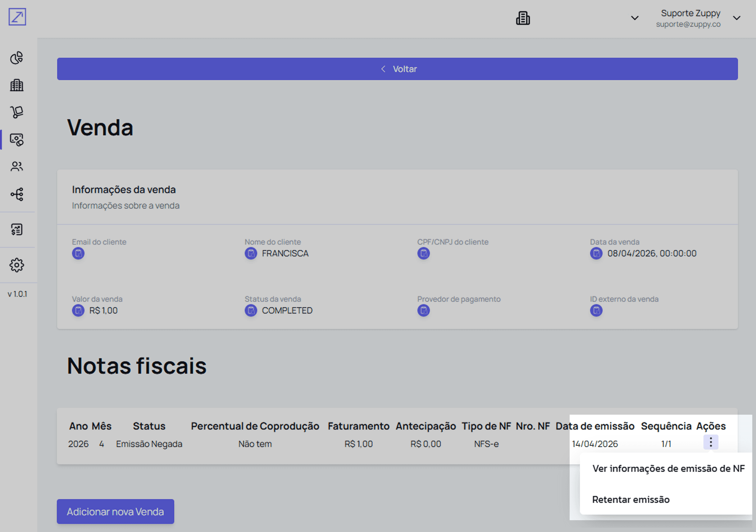The height and width of the screenshot is (532, 756).
Task: Open the sales sidebar icon
Action: point(17,139)
